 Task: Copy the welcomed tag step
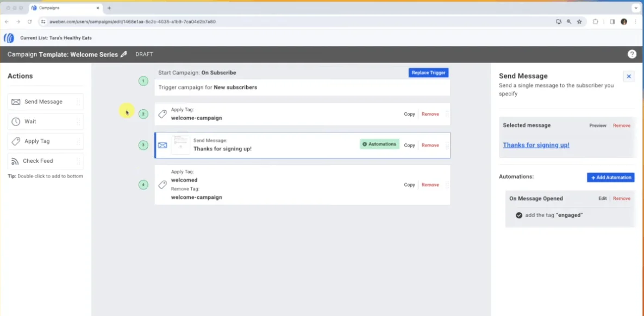[409, 185]
